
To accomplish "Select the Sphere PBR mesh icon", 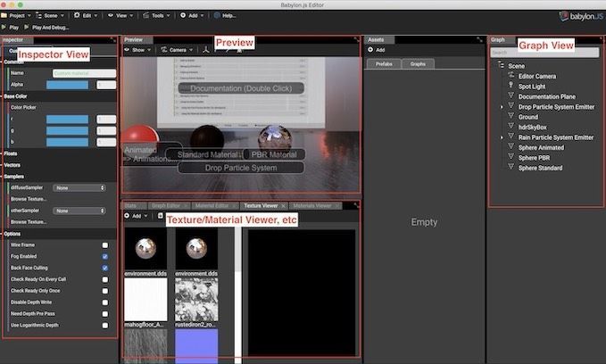I will pos(511,156).
